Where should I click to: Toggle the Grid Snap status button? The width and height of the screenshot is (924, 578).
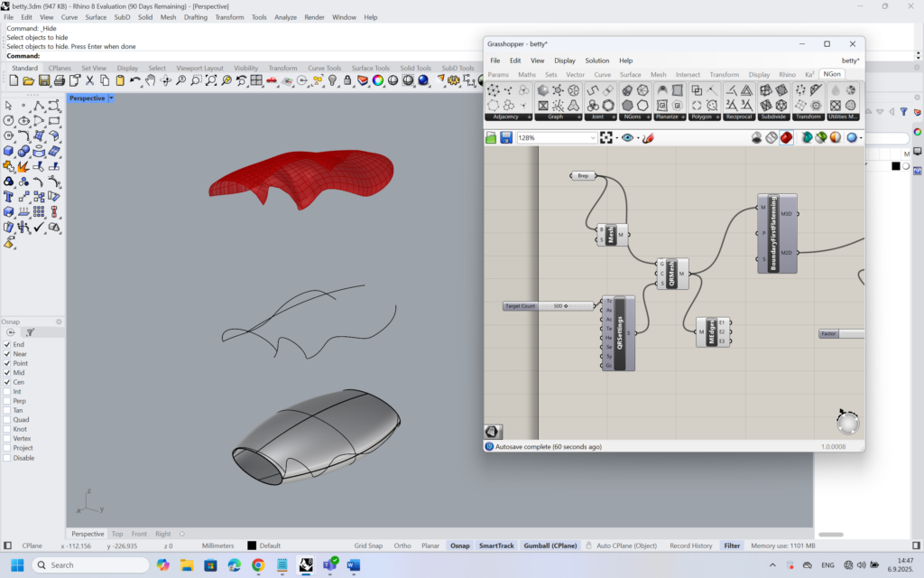368,545
